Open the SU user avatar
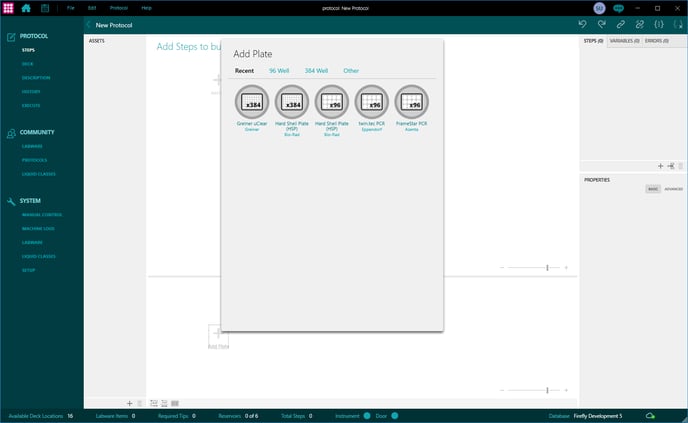 click(x=599, y=8)
